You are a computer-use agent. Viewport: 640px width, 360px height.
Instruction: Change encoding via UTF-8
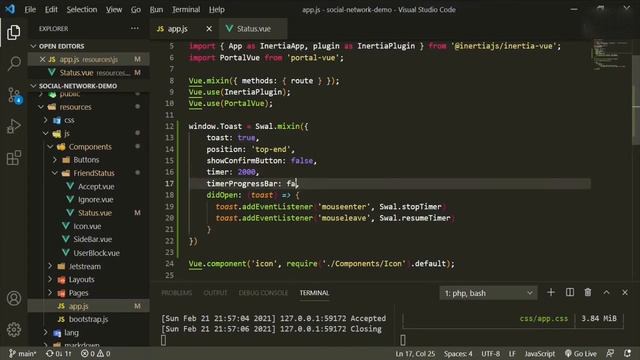click(490, 353)
